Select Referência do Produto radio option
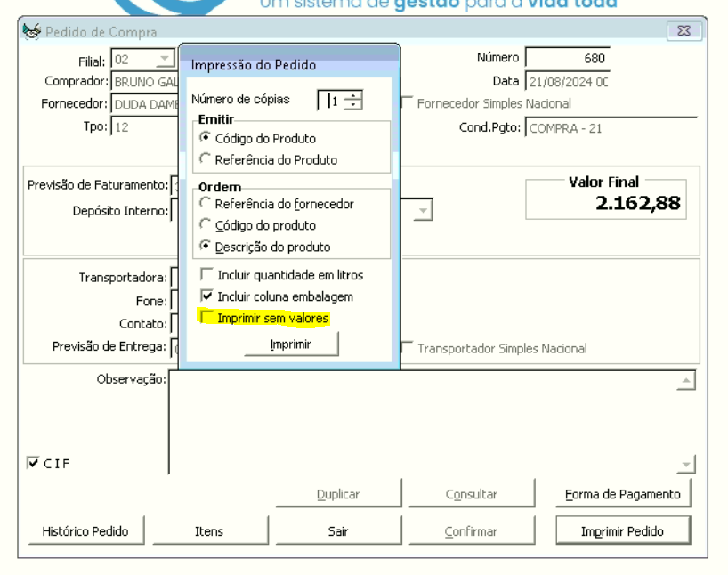 point(206,160)
